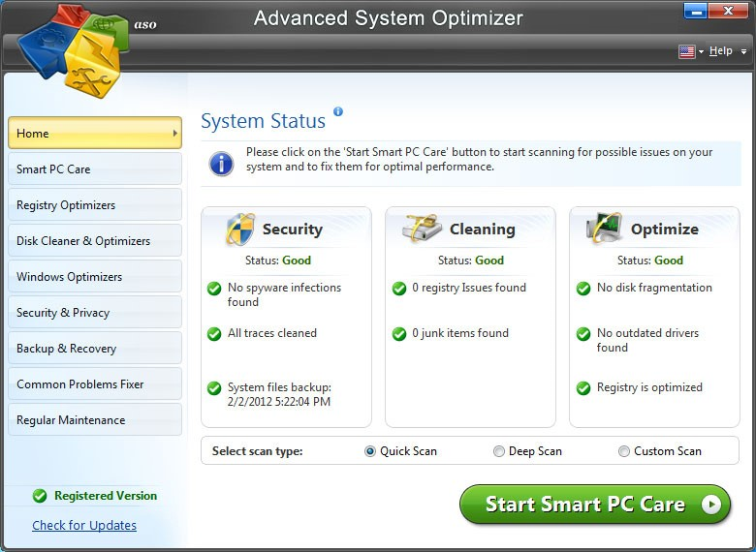This screenshot has height=552, width=756.
Task: Close the Advanced System Optimizer window
Action: click(x=728, y=11)
